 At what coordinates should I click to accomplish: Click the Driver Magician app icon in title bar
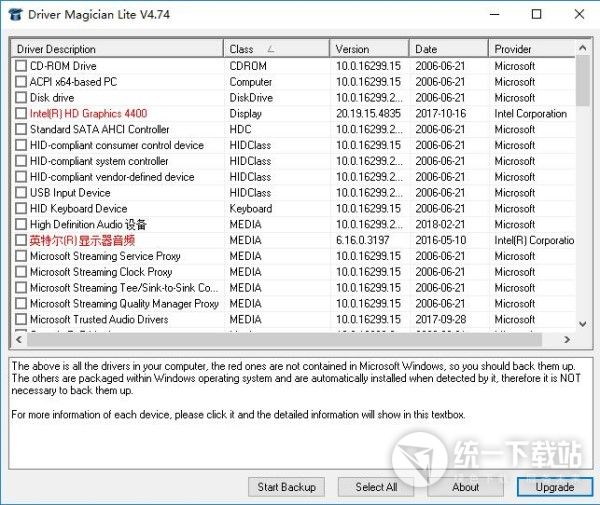15,14
